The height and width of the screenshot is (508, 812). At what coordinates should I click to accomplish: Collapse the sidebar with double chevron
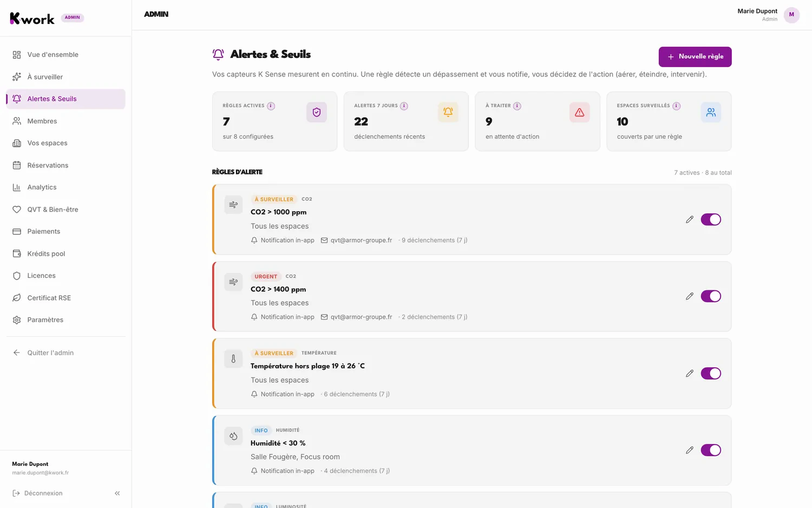coord(117,493)
